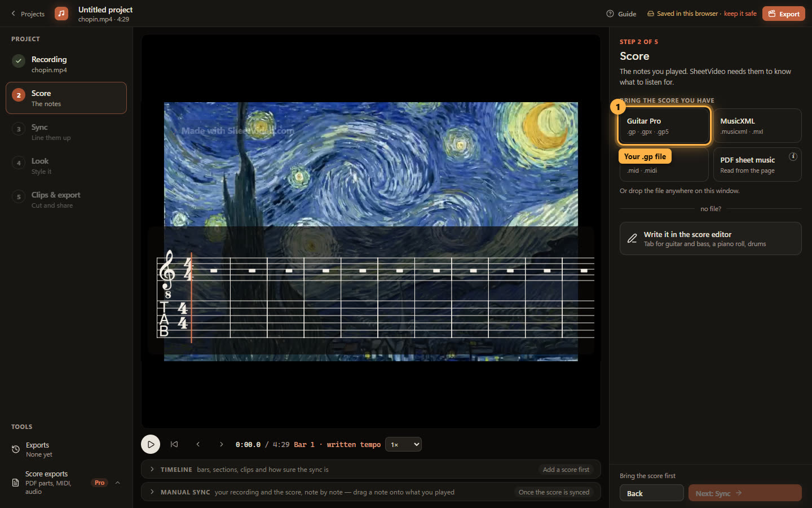Screen dimensions: 812x508
Task: Click the treble clef staff notation
Action: click(376, 269)
